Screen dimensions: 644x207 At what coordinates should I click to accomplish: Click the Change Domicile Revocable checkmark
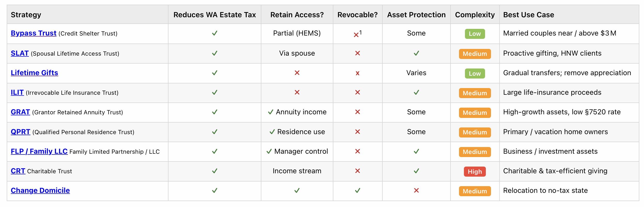click(x=357, y=191)
